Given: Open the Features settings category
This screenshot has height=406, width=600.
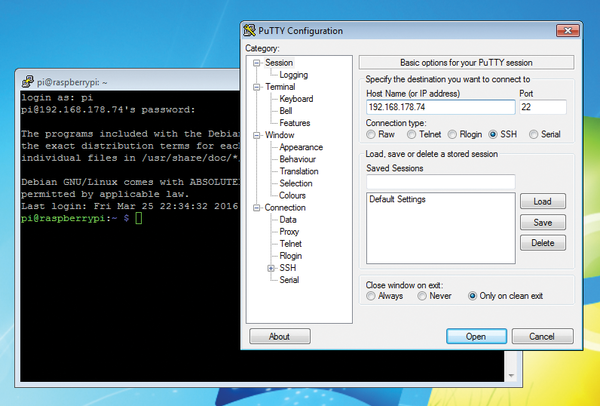Looking at the screenshot, I should 295,123.
